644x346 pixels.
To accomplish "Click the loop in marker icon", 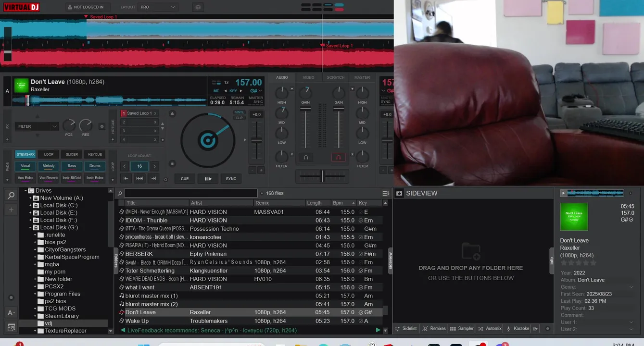I will click(126, 178).
